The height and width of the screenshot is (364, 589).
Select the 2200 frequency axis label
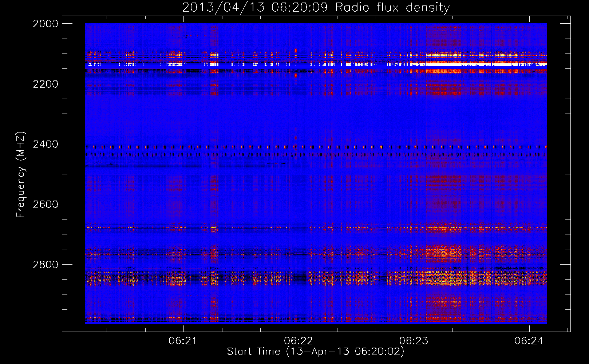pyautogui.click(x=46, y=84)
